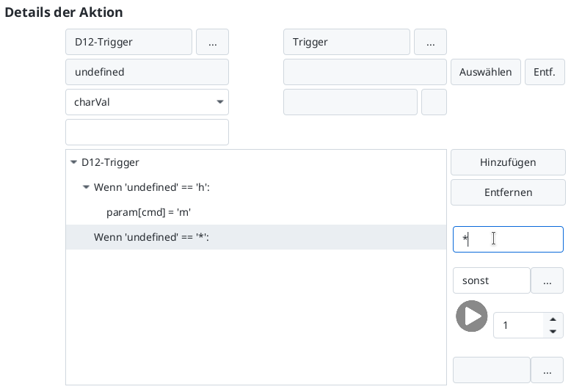The image size is (582, 392).
Task: Collapse the D12-Trigger tree node
Action: click(73, 163)
